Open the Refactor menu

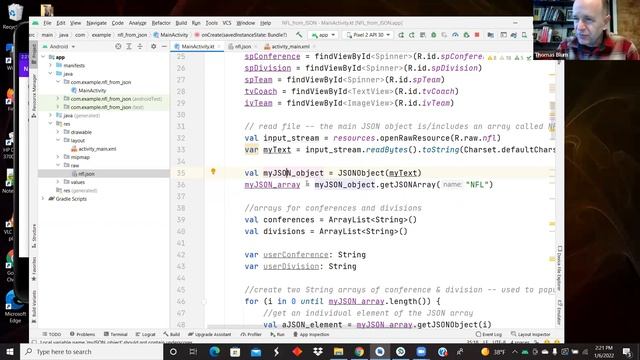[x=161, y=23]
